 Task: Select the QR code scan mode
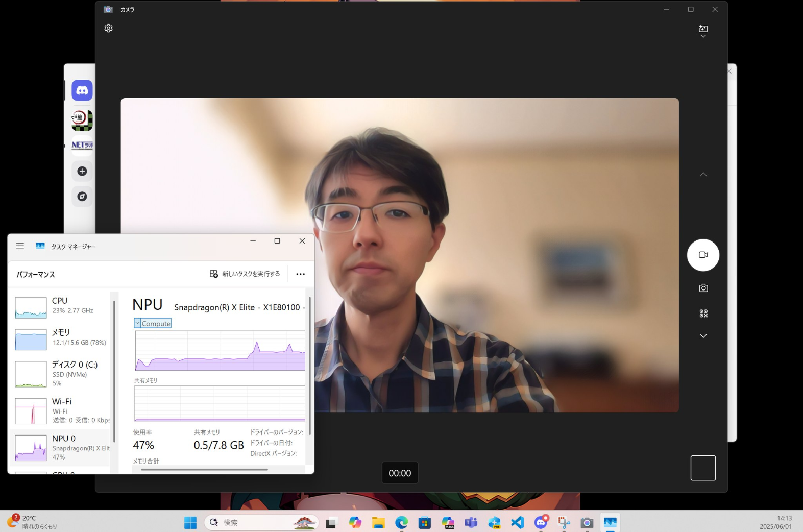click(x=703, y=313)
